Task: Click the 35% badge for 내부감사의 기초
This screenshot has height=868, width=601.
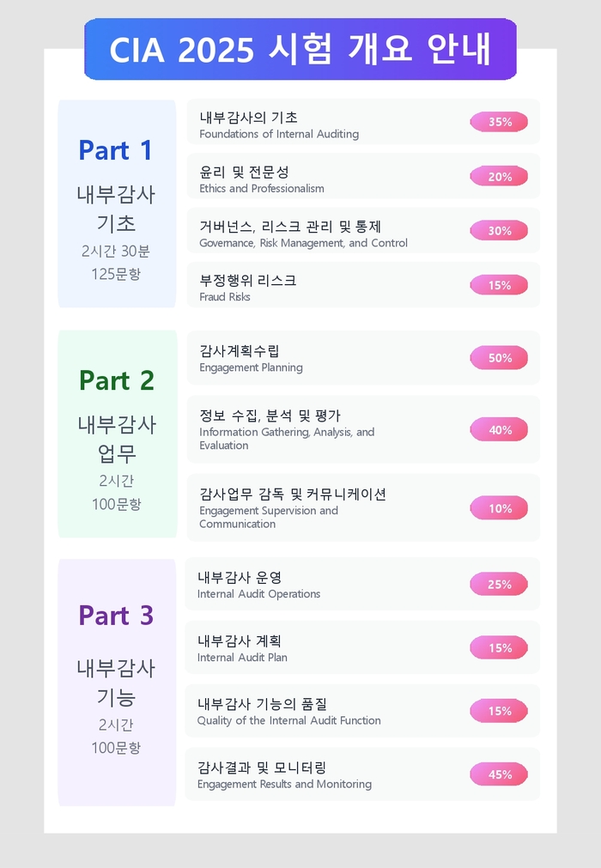Action: [x=499, y=122]
